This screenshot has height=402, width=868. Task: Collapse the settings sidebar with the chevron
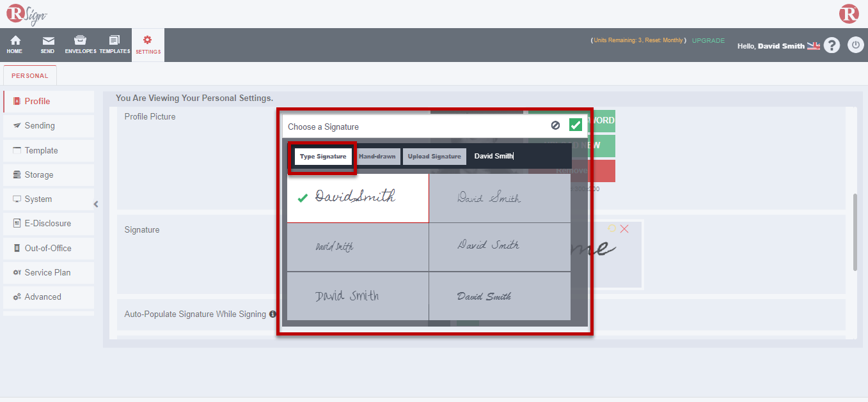[x=96, y=204]
